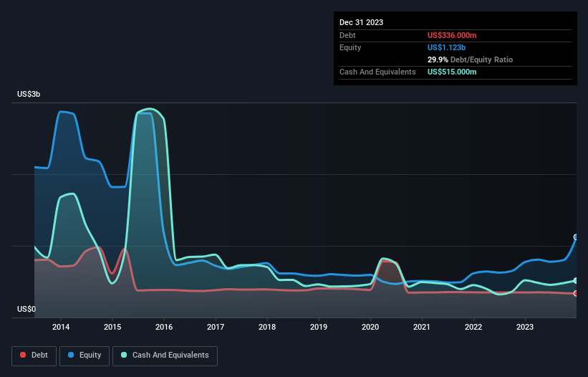The width and height of the screenshot is (588, 377).
Task: Click the US$515.000m cash value
Action: tap(452, 72)
